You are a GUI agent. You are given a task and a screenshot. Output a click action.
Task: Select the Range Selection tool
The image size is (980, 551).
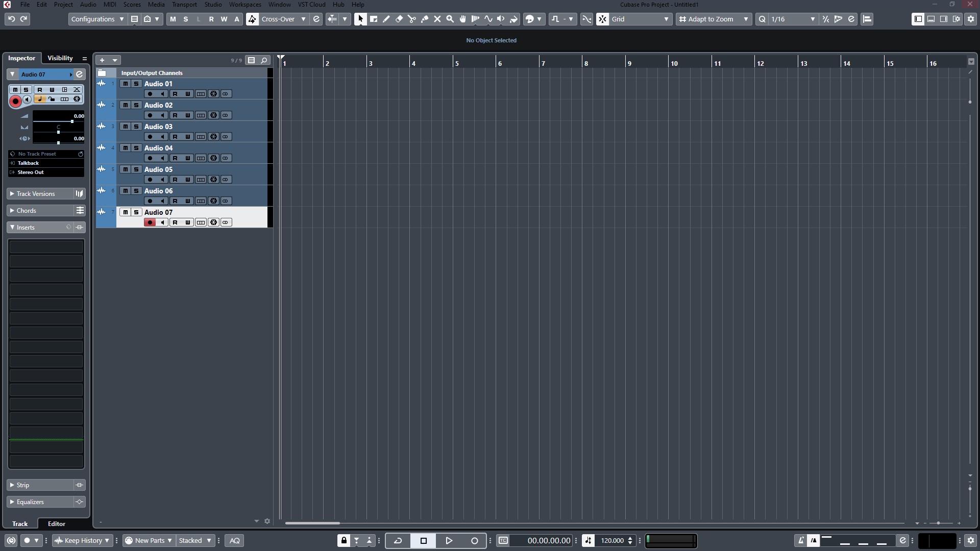click(374, 19)
